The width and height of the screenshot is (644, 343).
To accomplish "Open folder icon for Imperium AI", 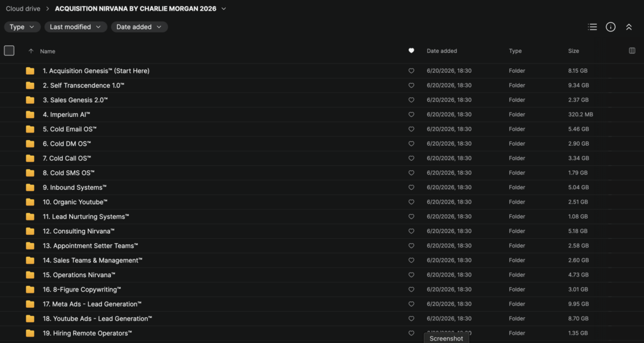I will click(30, 114).
